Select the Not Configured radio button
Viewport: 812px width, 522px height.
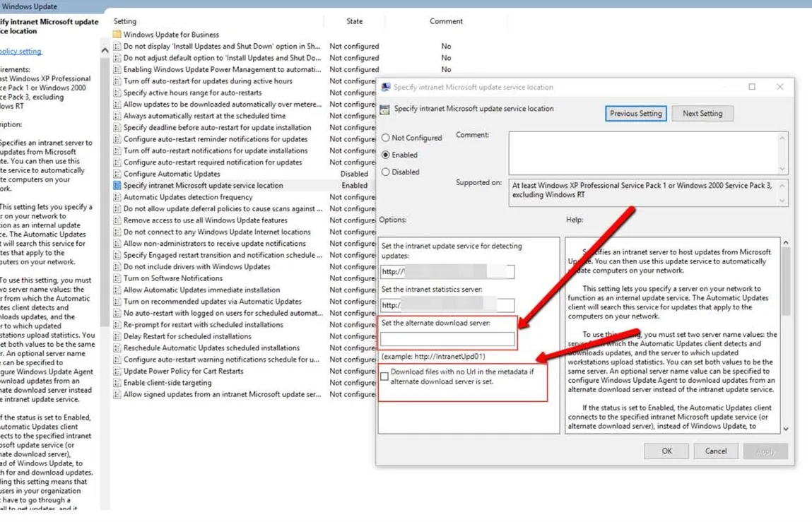click(386, 138)
